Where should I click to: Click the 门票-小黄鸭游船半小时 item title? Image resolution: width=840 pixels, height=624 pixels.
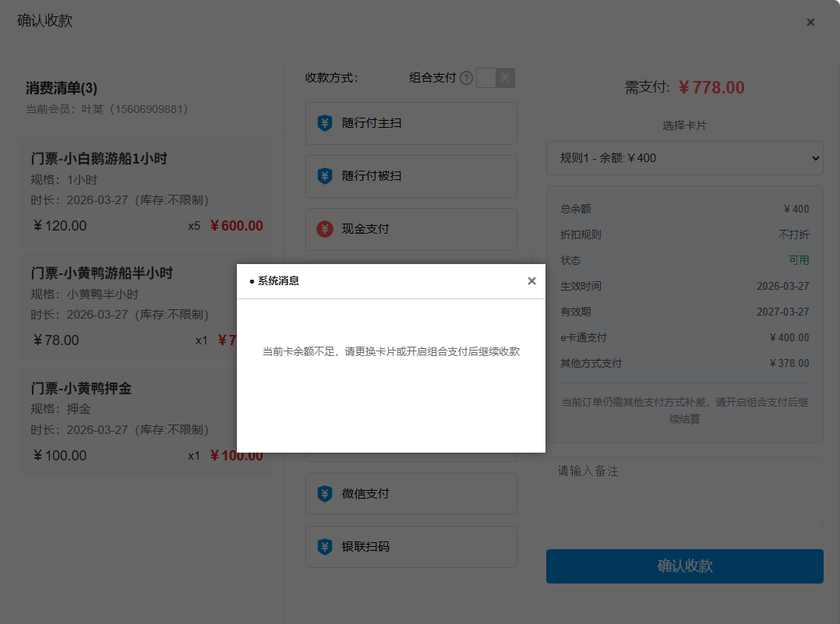coord(102,273)
